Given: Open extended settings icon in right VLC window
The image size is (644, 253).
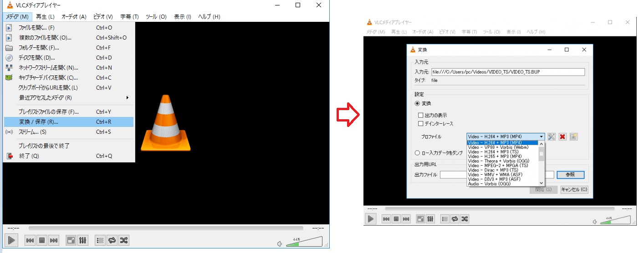Looking at the screenshot, I should click(x=430, y=219).
